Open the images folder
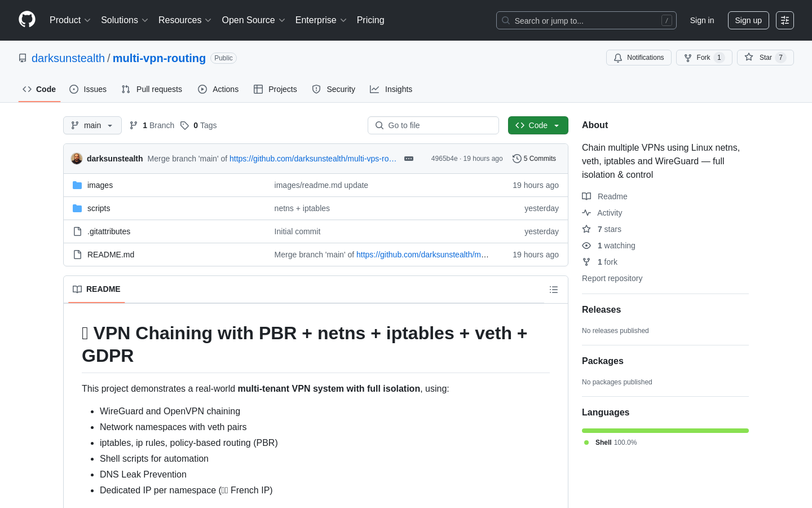The width and height of the screenshot is (812, 508). pos(100,185)
